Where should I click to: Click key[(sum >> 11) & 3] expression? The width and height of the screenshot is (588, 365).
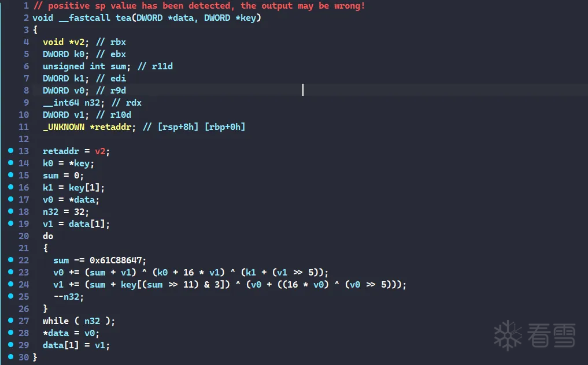click(175, 284)
